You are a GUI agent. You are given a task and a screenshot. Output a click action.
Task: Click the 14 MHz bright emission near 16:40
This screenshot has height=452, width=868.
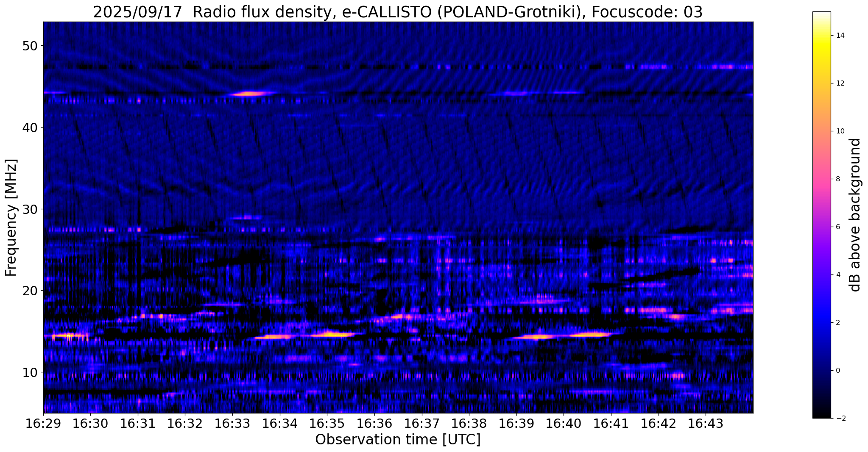coord(590,335)
